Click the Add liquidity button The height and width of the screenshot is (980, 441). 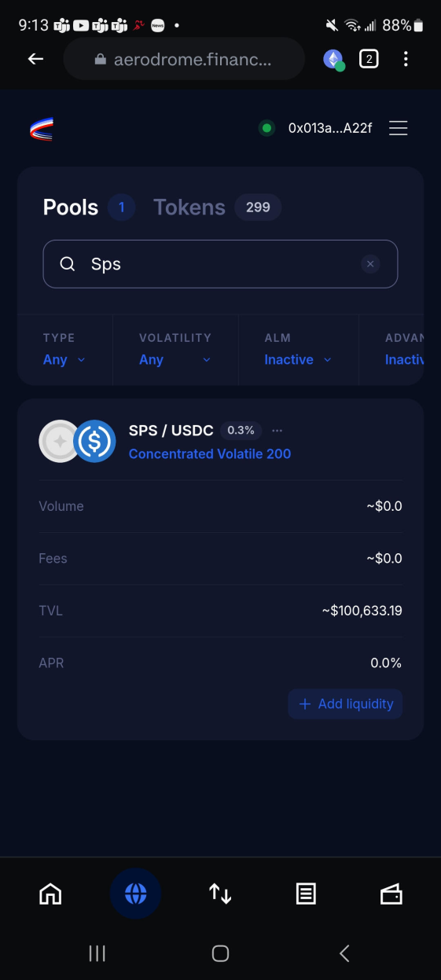click(345, 704)
